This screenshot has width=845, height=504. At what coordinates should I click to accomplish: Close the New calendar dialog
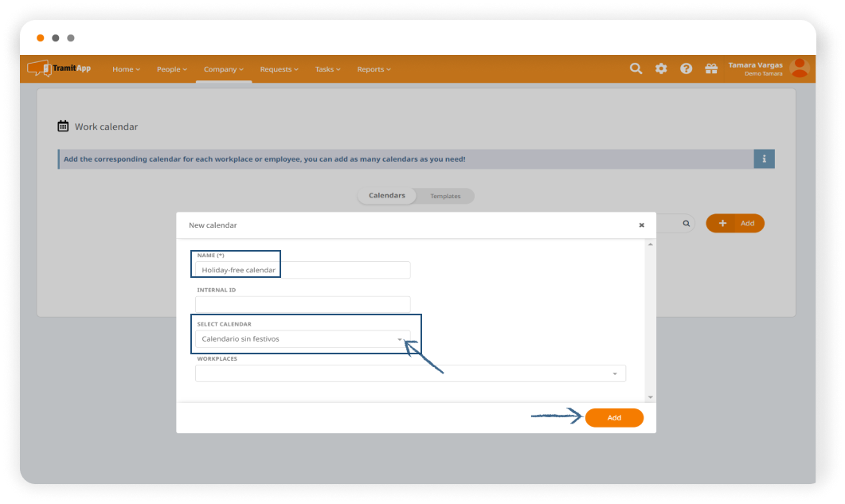click(x=641, y=225)
